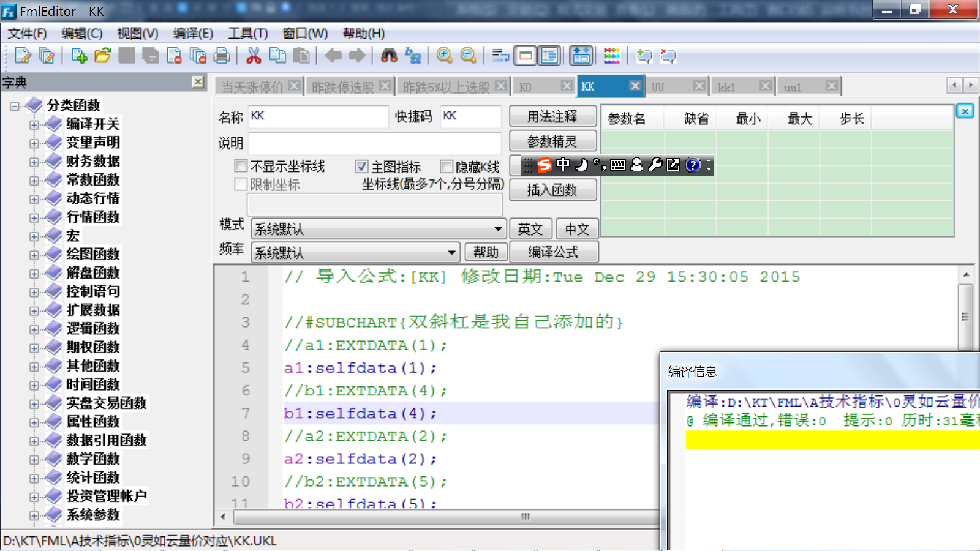This screenshot has width=980, height=551.
Task: Enable the 隐藏K线 checkbox
Action: coord(447,166)
